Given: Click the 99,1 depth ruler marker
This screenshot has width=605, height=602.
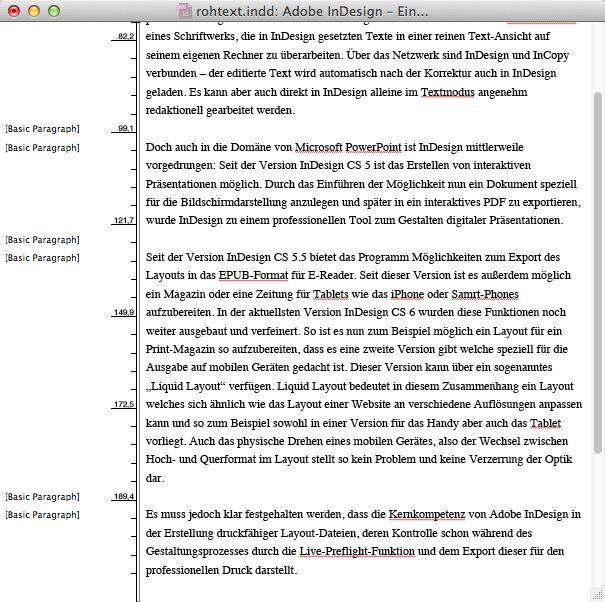Looking at the screenshot, I should pyautogui.click(x=125, y=129).
